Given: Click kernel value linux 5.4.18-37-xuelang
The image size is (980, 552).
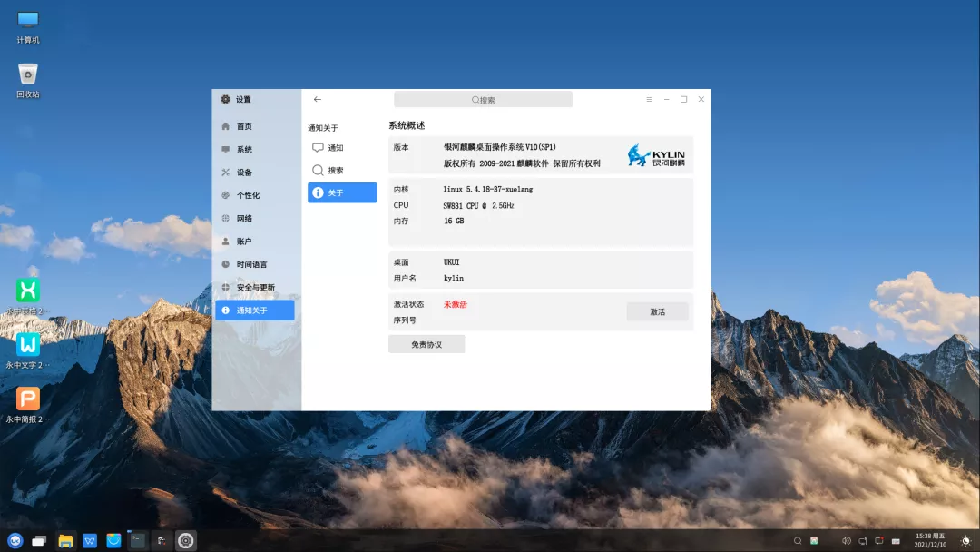Looking at the screenshot, I should (488, 189).
